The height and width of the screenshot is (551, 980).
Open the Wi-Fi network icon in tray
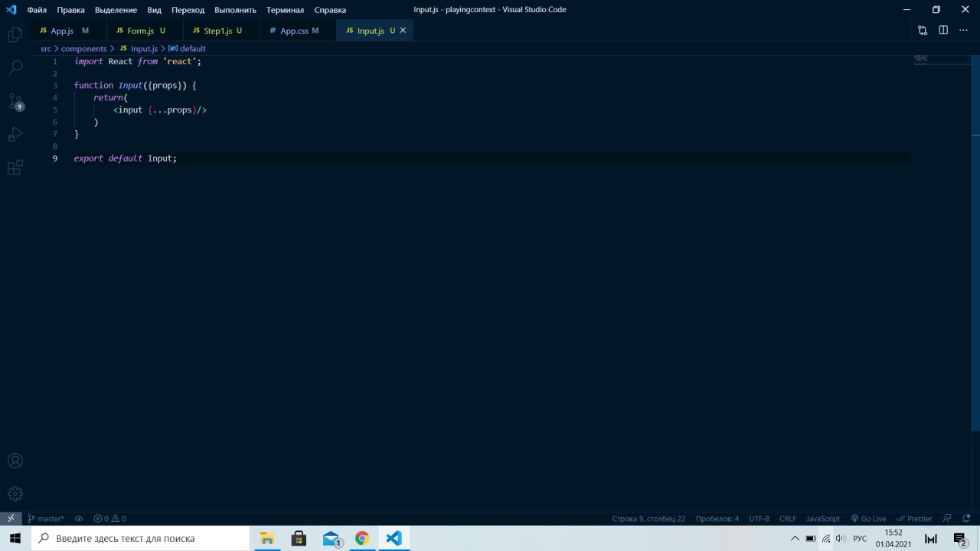(x=826, y=538)
